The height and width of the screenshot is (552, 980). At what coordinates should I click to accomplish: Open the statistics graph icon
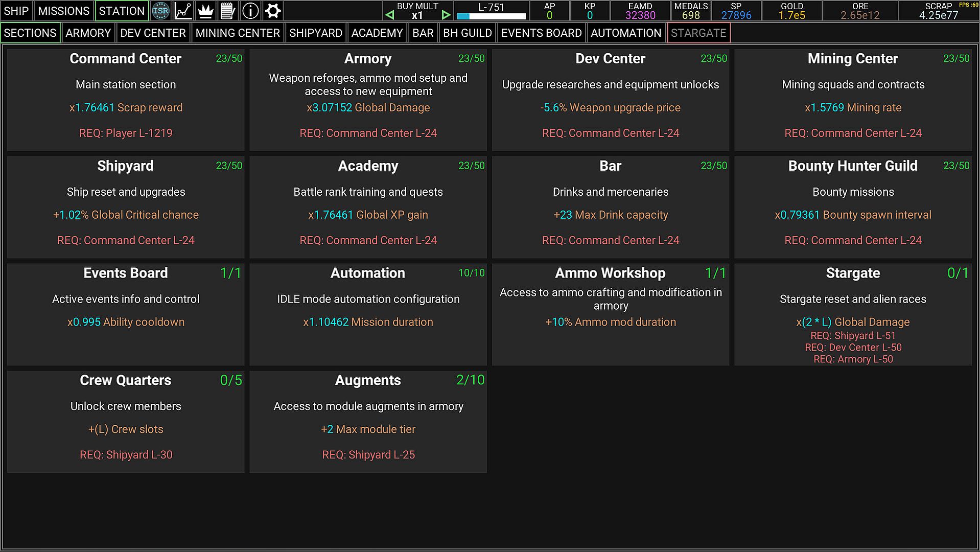click(x=183, y=11)
